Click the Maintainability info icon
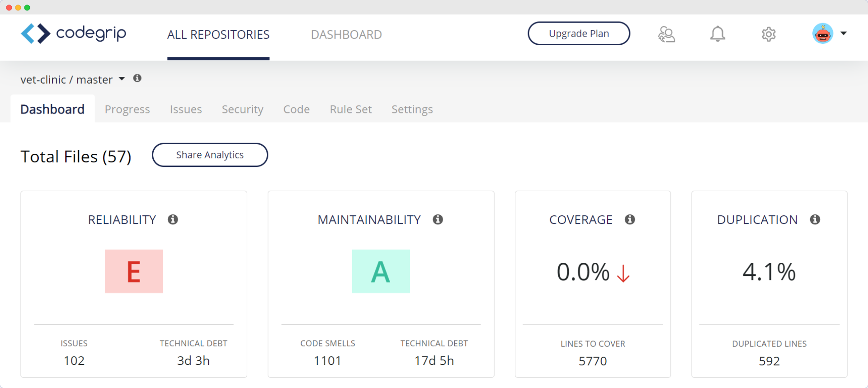Viewport: 868px width, 388px height. 438,219
